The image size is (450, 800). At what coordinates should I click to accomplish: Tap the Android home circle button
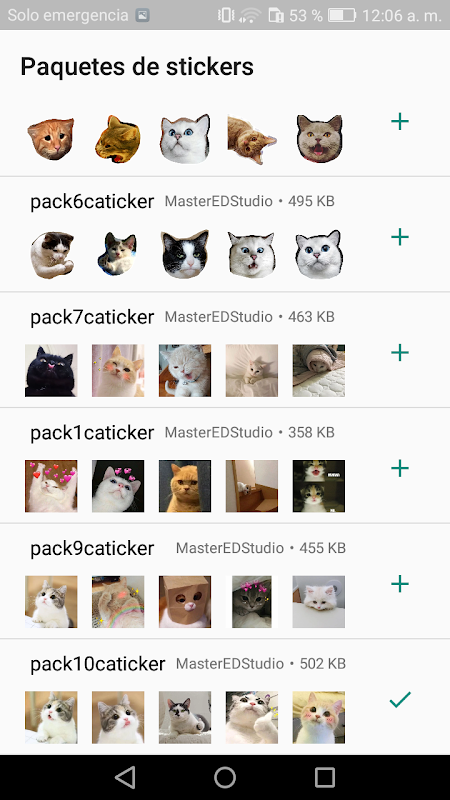225,778
